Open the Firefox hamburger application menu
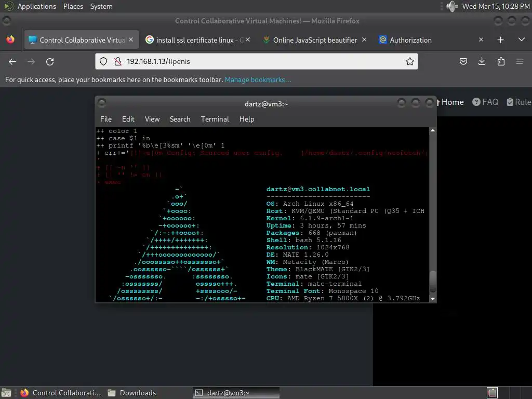The image size is (532, 399). point(520,61)
